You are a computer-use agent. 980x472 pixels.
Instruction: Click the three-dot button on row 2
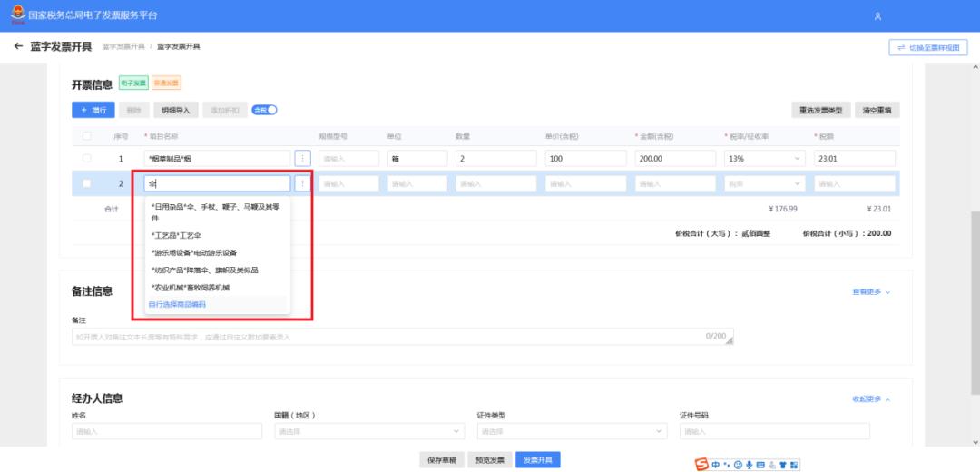[x=303, y=183]
